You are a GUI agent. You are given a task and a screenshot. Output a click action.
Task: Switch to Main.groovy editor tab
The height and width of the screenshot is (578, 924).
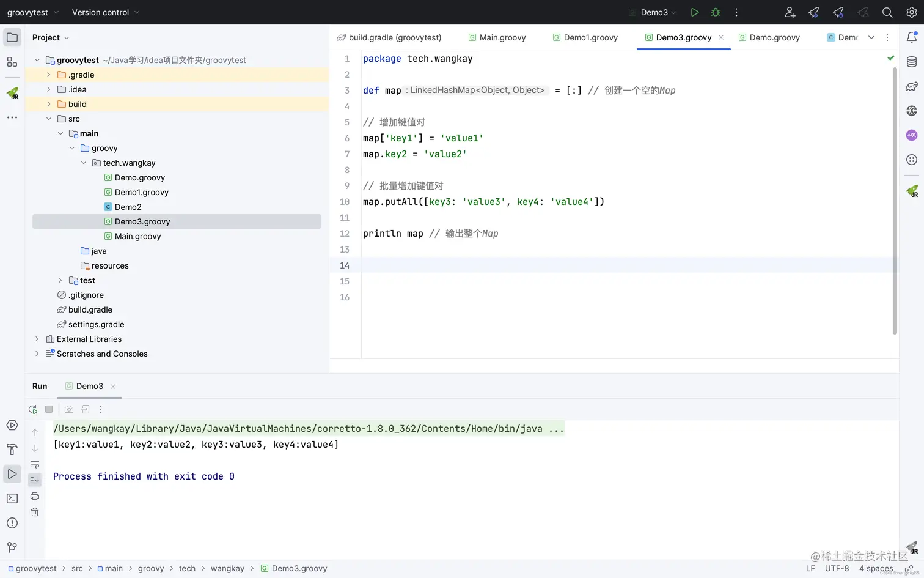[x=497, y=37]
